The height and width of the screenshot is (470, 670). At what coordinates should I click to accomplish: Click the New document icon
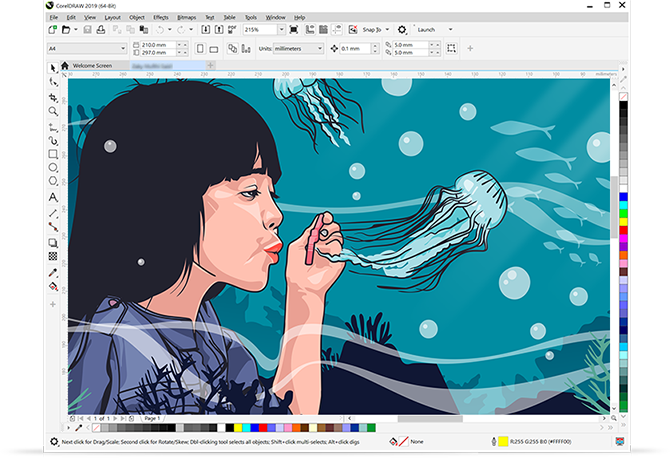point(53,29)
